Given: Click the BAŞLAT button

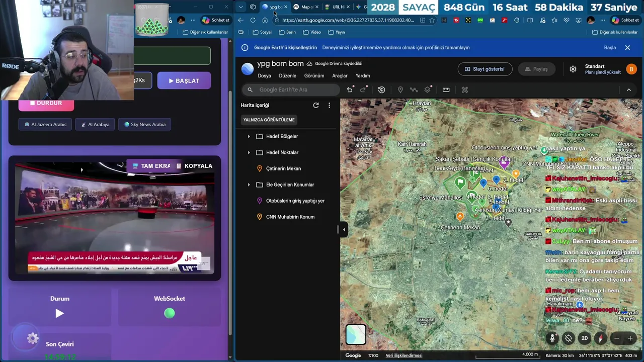Looking at the screenshot, I should (x=184, y=80).
